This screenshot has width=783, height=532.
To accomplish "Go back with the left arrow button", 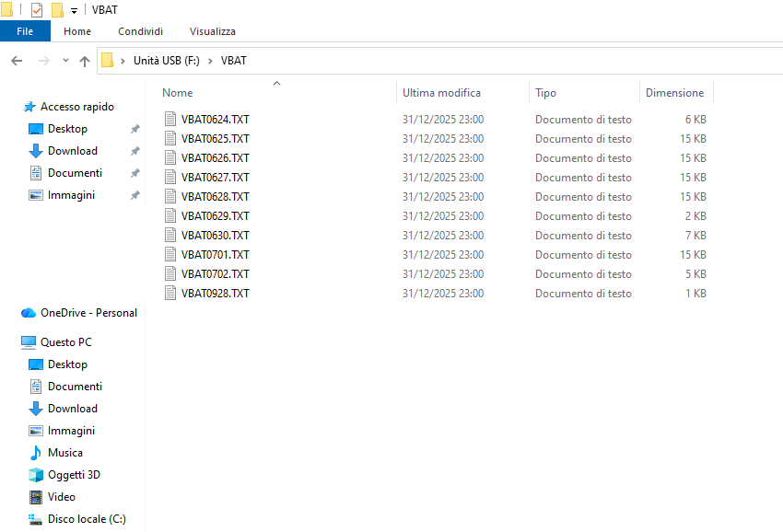I will pyautogui.click(x=17, y=61).
